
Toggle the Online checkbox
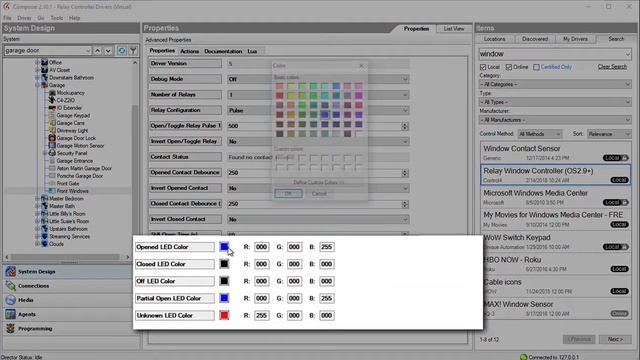point(509,67)
